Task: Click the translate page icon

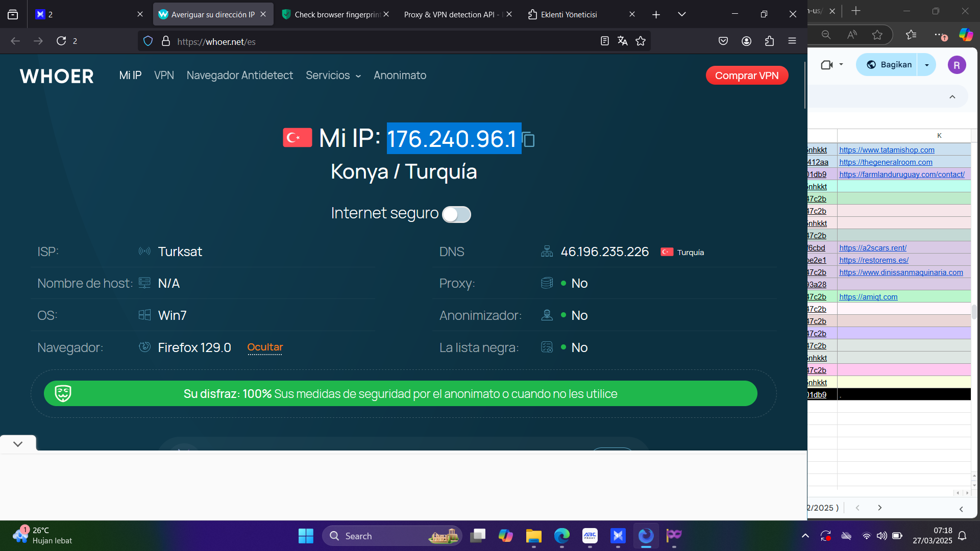Action: 622,41
